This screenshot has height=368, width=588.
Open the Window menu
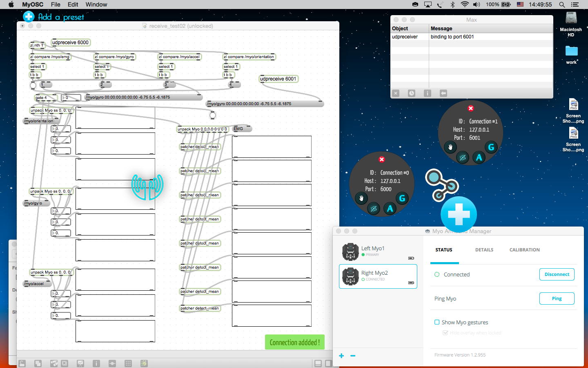pyautogui.click(x=96, y=4)
